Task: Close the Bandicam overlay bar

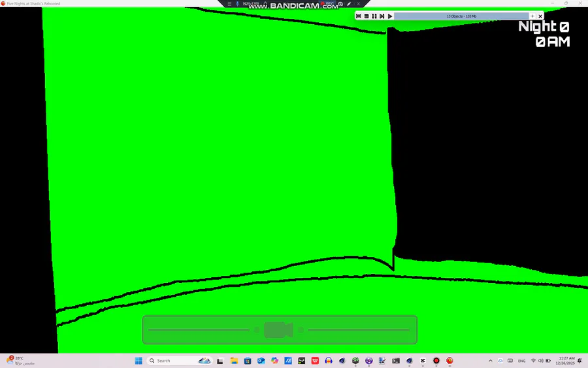Action: 358,4
